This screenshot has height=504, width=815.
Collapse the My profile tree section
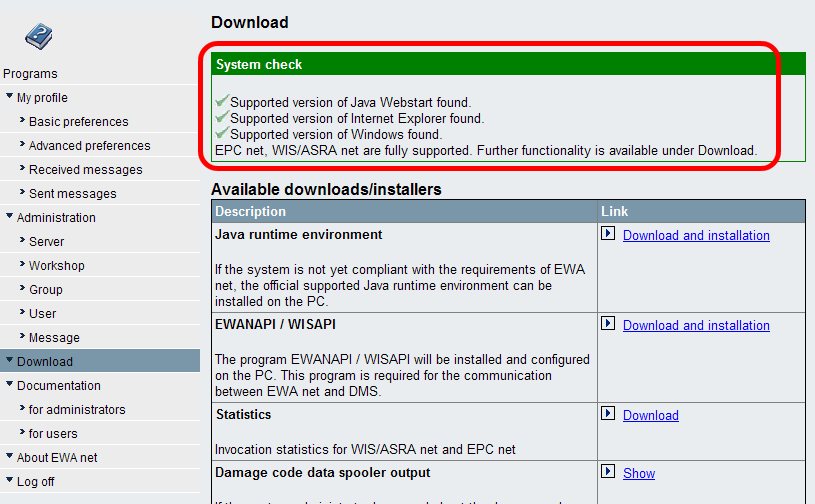(x=10, y=97)
